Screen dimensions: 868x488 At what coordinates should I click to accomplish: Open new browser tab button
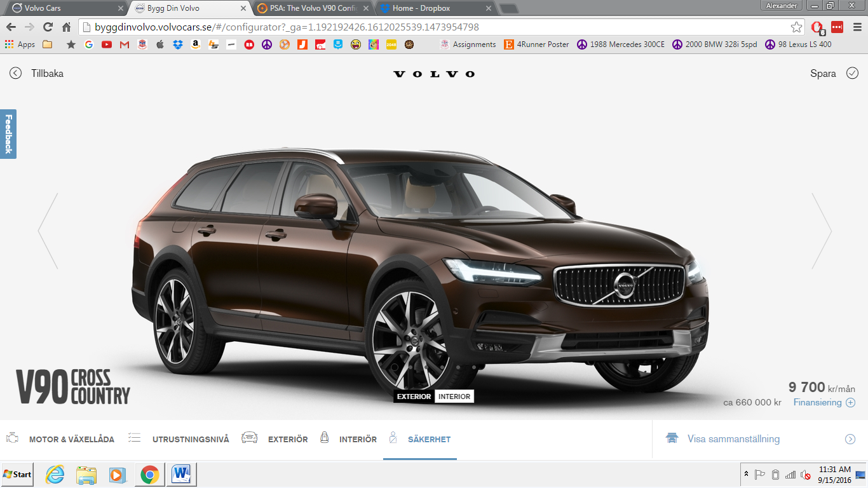coord(509,9)
